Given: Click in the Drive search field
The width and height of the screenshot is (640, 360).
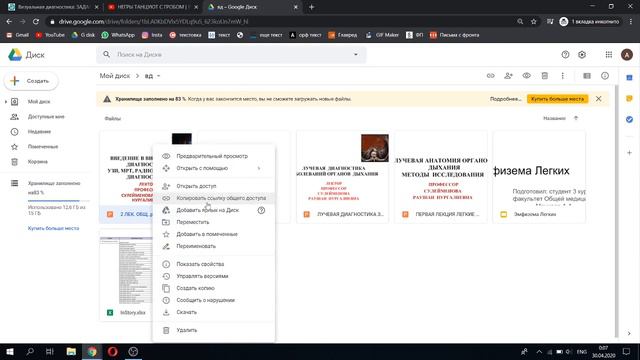Looking at the screenshot, I should pyautogui.click(x=231, y=55).
